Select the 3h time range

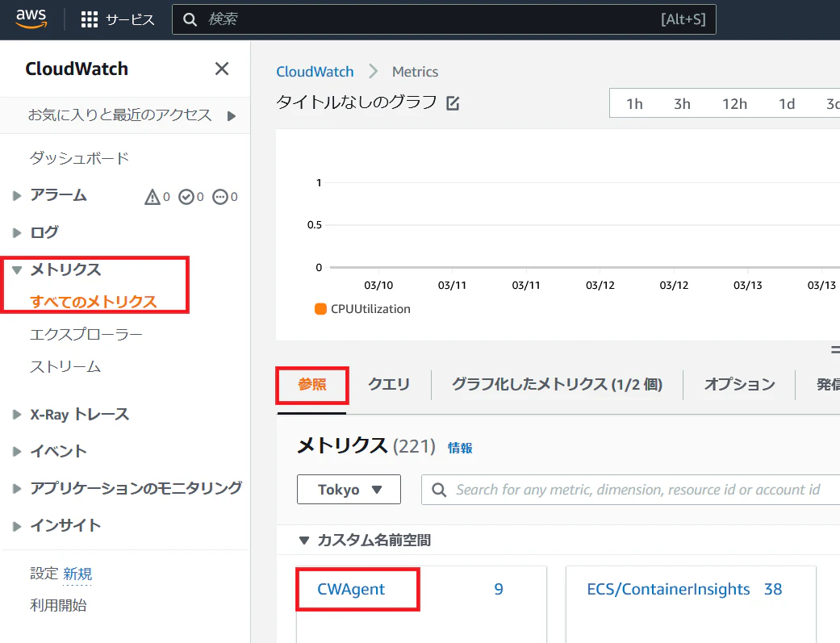pos(682,103)
